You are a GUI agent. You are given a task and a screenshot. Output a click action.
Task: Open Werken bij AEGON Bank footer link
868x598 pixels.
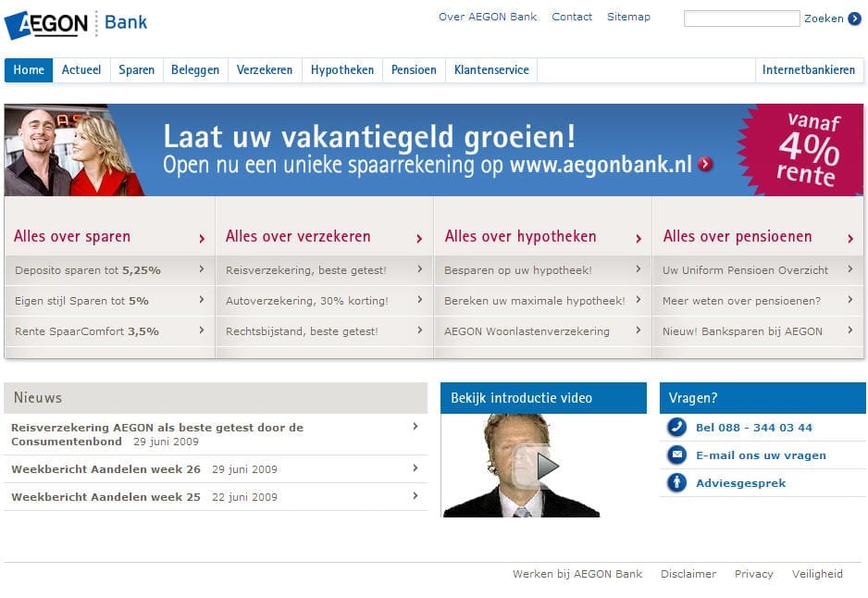click(577, 574)
